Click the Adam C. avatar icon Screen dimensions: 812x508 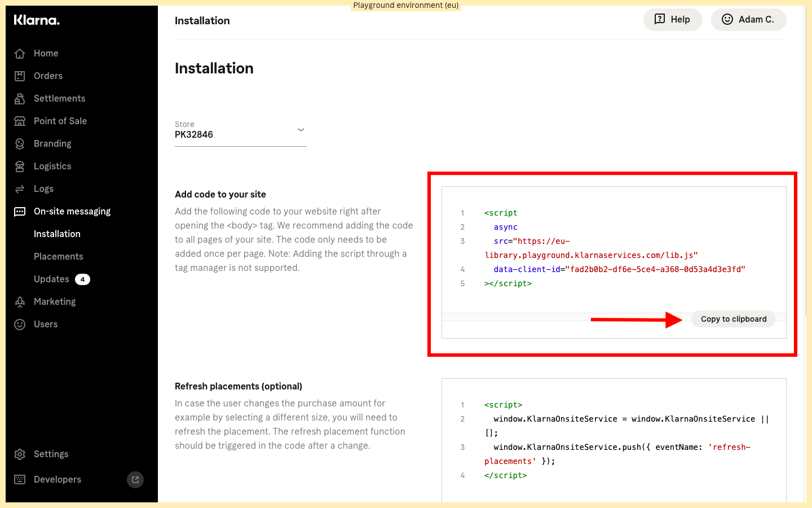click(x=727, y=19)
